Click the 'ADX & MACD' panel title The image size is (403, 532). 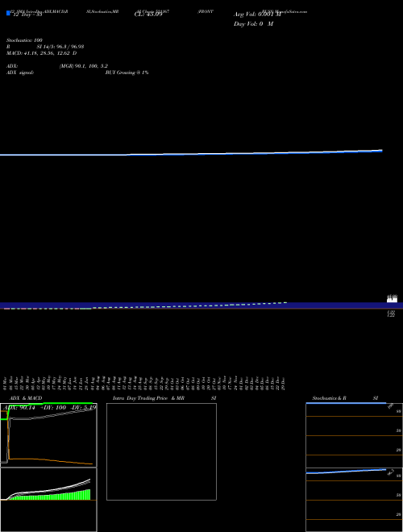(26, 398)
